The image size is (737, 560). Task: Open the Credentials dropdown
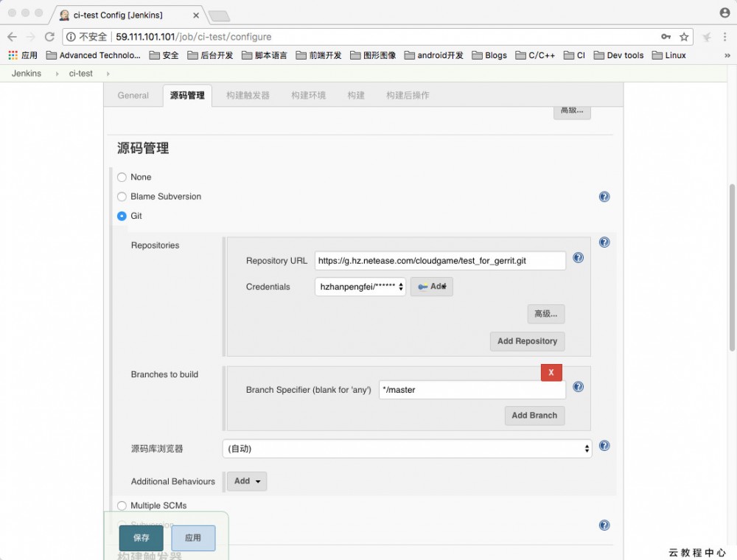360,287
